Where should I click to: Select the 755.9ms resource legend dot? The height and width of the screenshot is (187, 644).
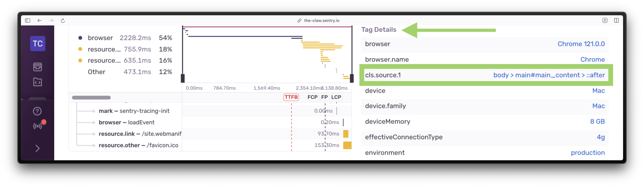[80, 49]
